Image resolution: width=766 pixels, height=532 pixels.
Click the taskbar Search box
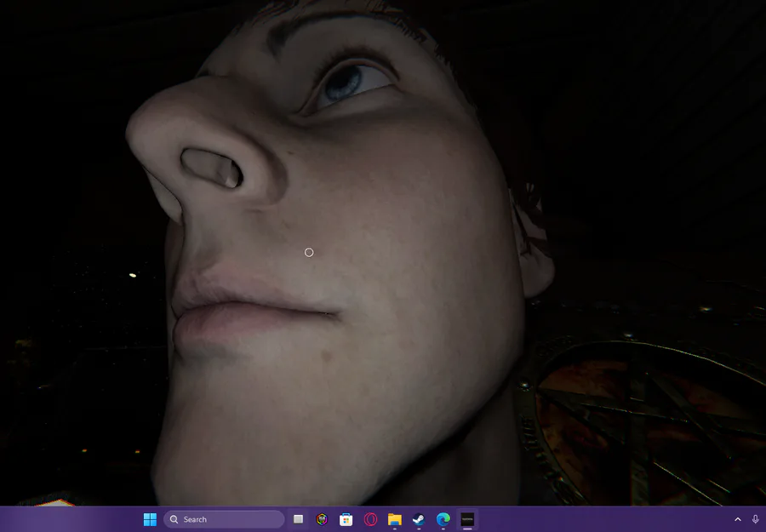tap(224, 519)
